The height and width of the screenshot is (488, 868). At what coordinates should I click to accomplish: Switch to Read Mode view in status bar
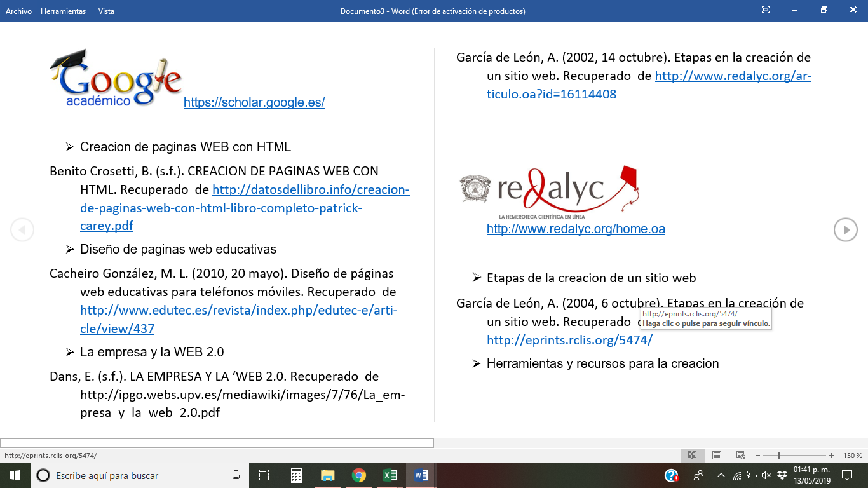point(692,456)
